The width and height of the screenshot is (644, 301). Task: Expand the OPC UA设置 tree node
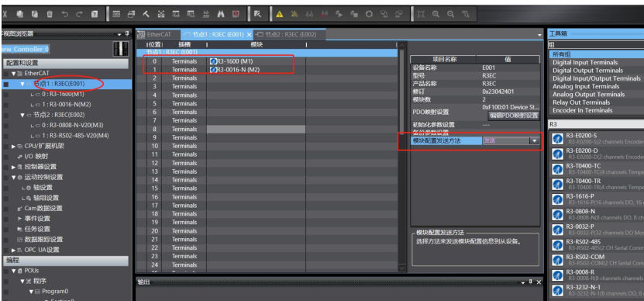13,250
